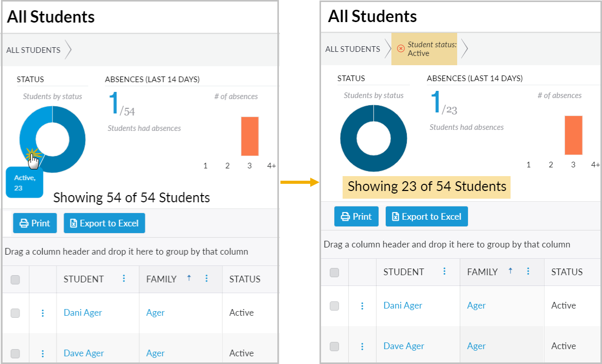The image size is (602, 364).
Task: Click ALL STUDENTS breadcrumb in left panel
Action: pyautogui.click(x=33, y=50)
